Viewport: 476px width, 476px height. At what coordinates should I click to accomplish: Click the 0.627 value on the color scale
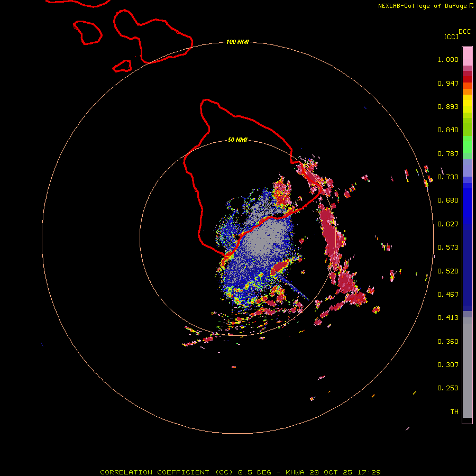pyautogui.click(x=448, y=224)
